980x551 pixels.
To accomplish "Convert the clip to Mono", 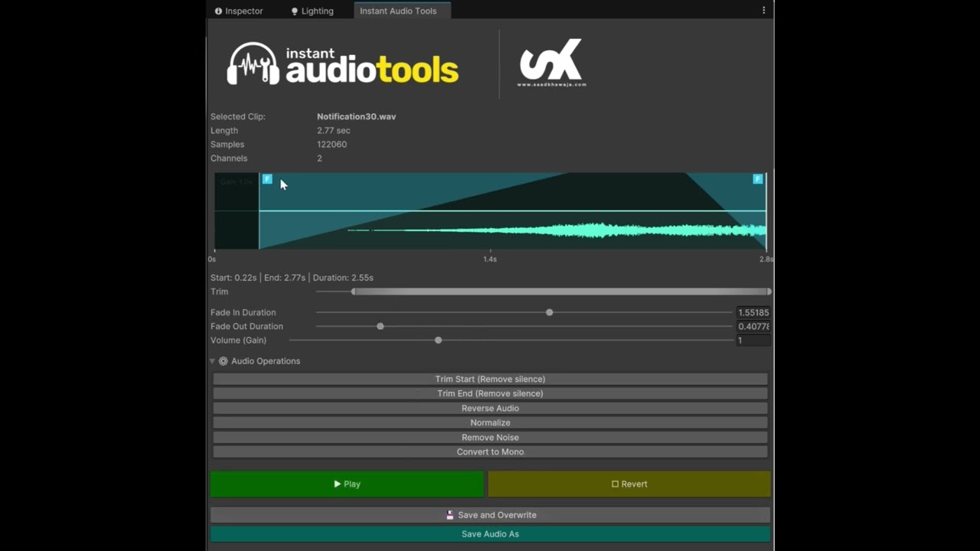I will click(x=490, y=452).
